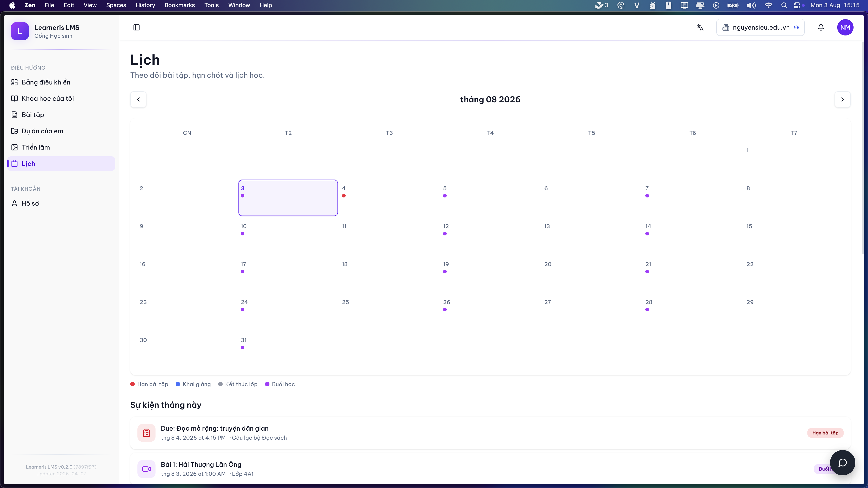Open Bảng điều khiển in sidebar
868x488 pixels.
[61, 82]
